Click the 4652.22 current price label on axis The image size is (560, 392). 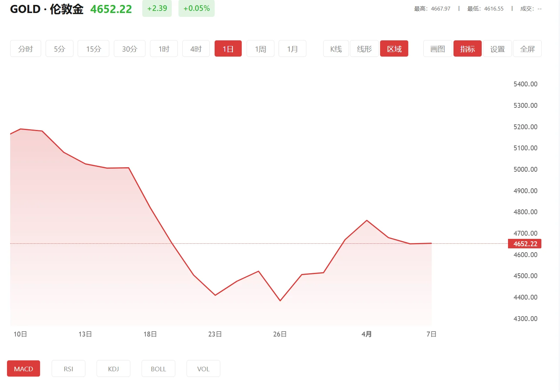tap(525, 244)
